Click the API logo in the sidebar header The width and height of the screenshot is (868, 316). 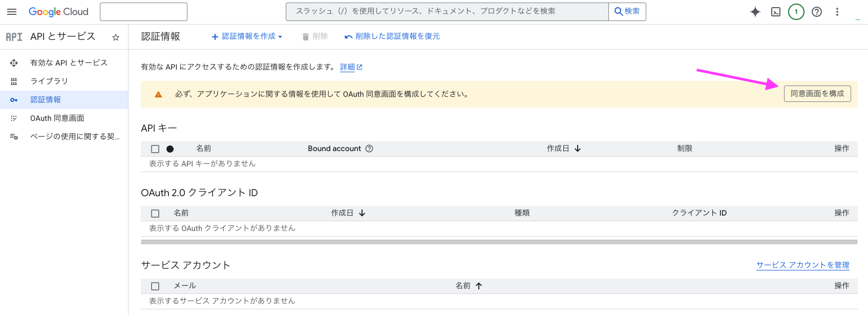14,37
